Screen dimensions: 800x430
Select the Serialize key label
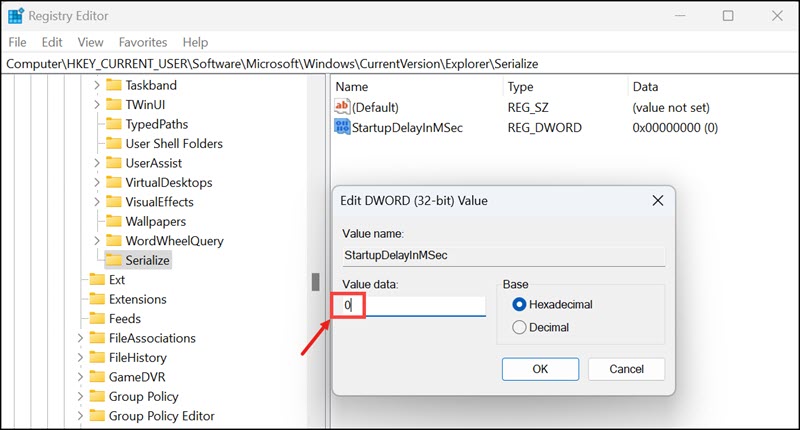147,260
